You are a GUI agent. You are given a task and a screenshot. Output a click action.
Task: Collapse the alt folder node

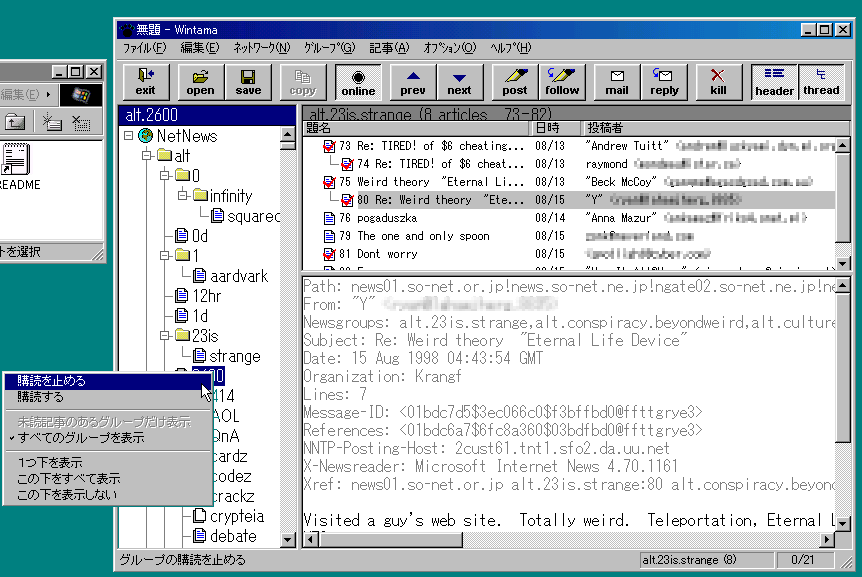point(147,156)
